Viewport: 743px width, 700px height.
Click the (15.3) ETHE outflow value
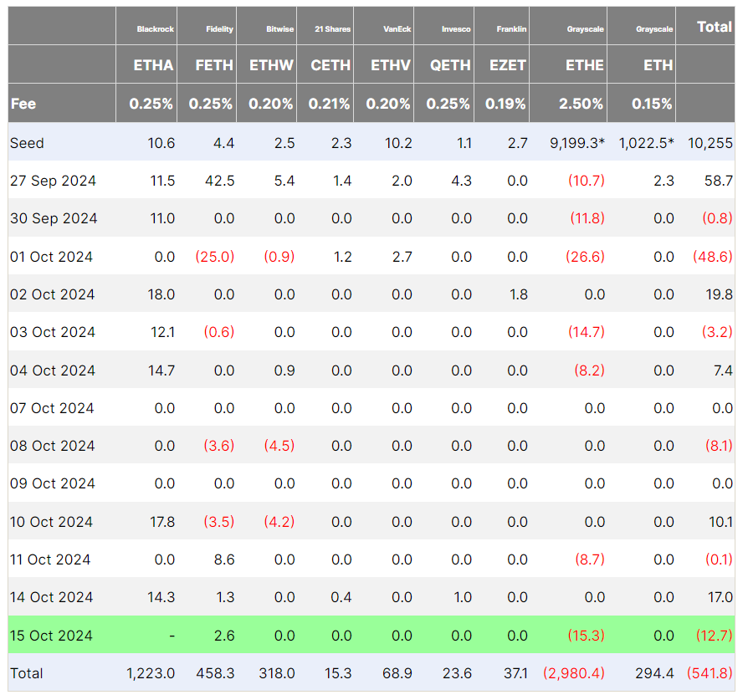[x=587, y=635]
